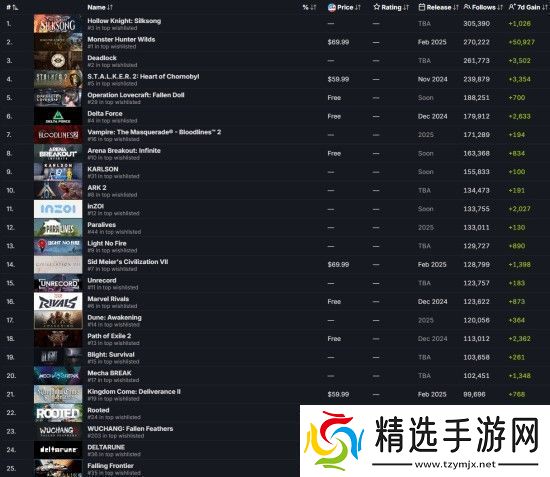The image size is (550, 477).
Task: Click the +50,927 weekly gain value
Action: (x=522, y=42)
